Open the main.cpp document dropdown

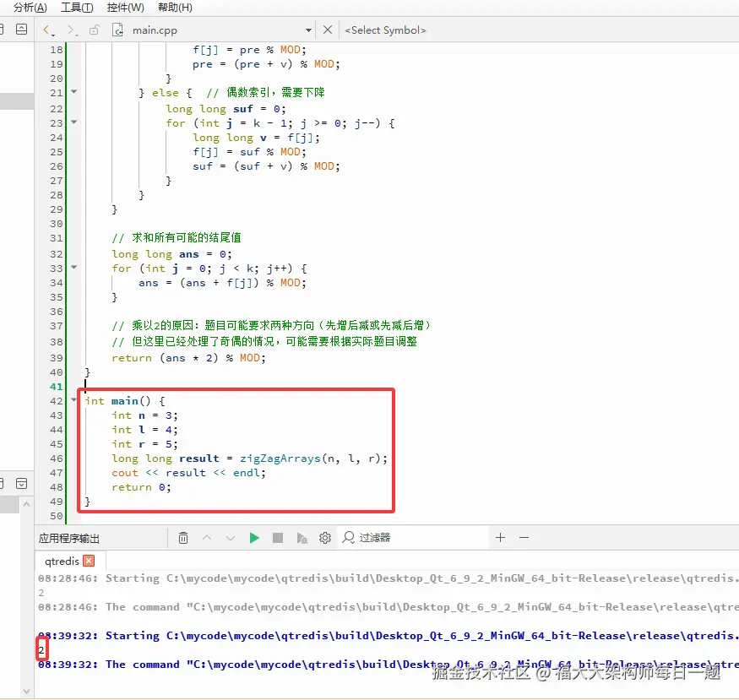(x=308, y=30)
